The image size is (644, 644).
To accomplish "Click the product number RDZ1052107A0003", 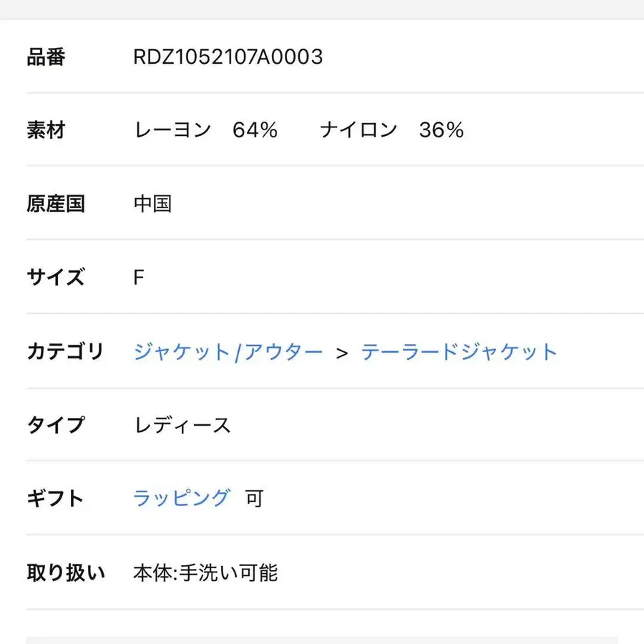I will (x=228, y=57).
